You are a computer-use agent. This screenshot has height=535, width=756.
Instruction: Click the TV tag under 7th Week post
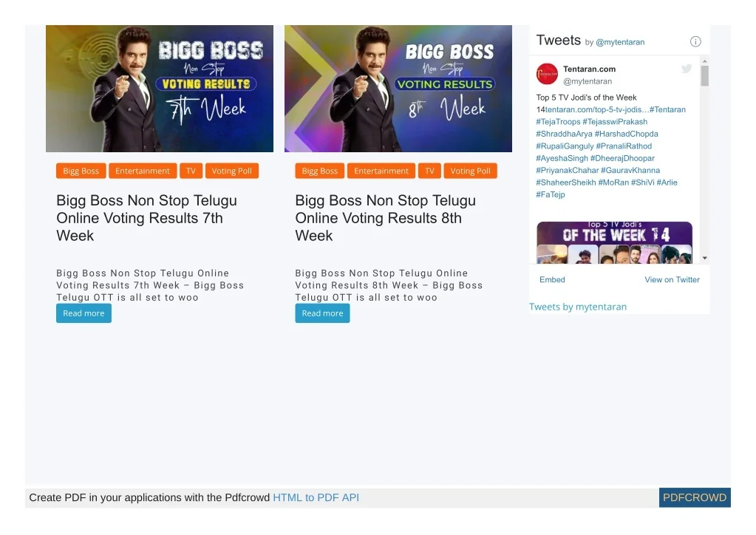tap(191, 171)
